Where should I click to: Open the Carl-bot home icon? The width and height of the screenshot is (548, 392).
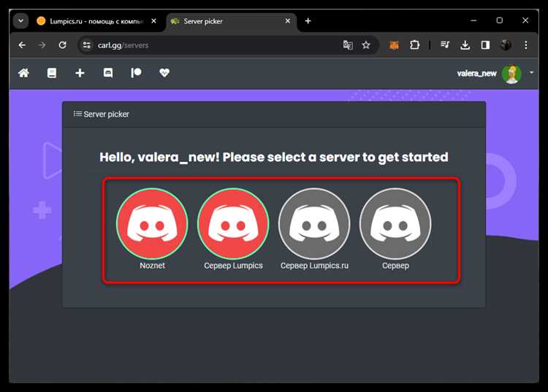24,73
